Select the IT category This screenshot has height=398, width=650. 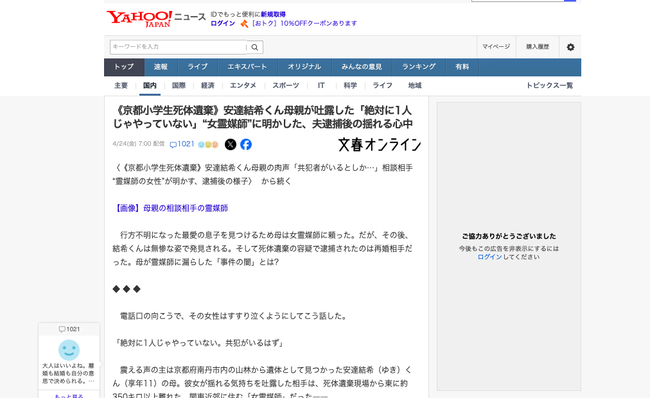coord(321,85)
